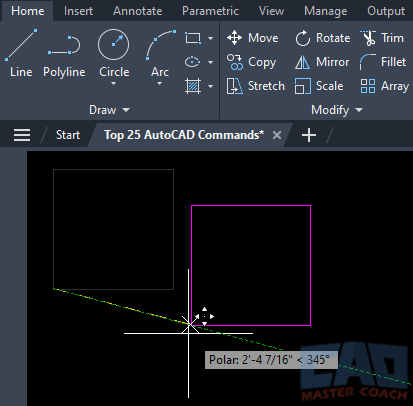Activate the Trim command

tap(382, 38)
